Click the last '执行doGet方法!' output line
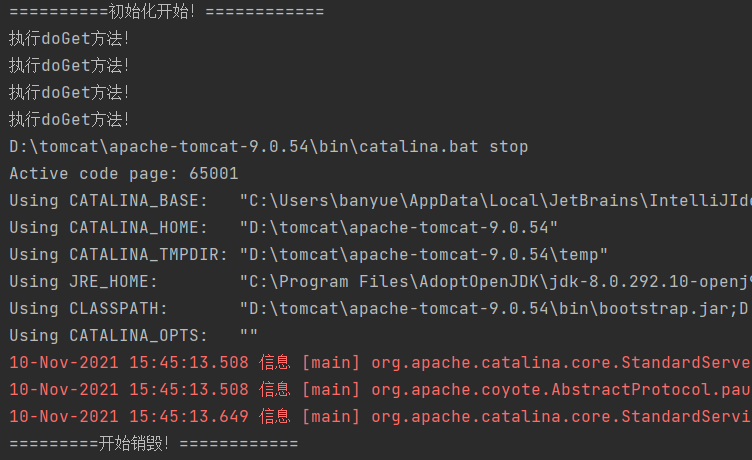The height and width of the screenshot is (460, 752). tap(70, 120)
